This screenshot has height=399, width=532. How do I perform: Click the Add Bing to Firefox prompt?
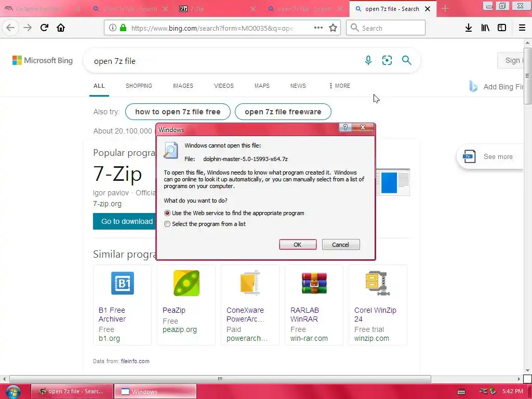tap(496, 87)
